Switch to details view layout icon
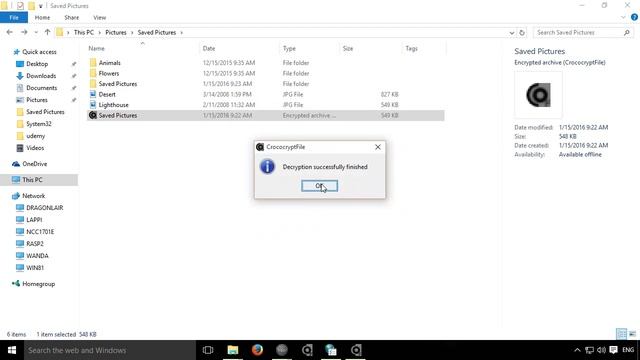The width and height of the screenshot is (640, 360). click(x=621, y=334)
